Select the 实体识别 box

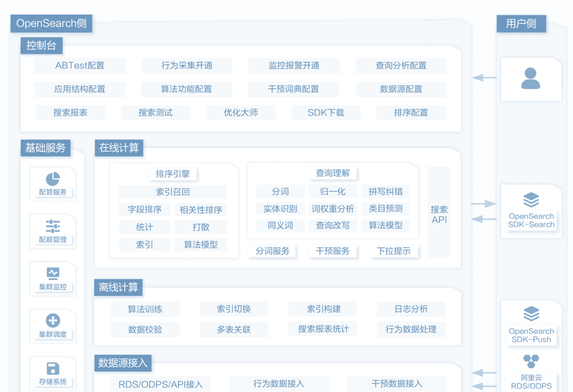(281, 209)
